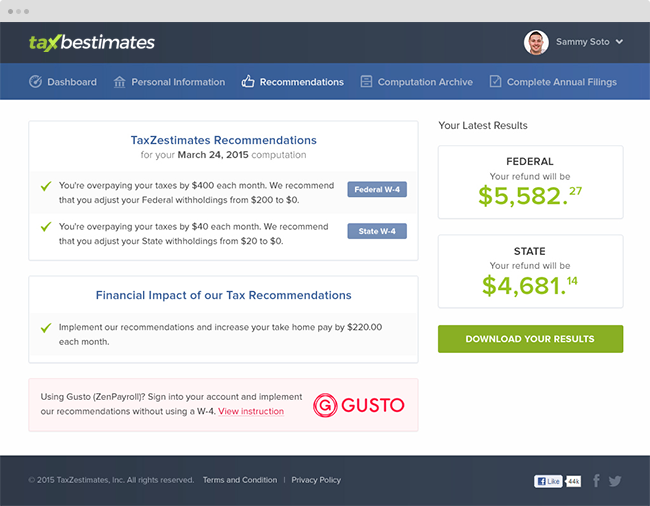Click the checkmark beside take home pay impact

tap(46, 328)
